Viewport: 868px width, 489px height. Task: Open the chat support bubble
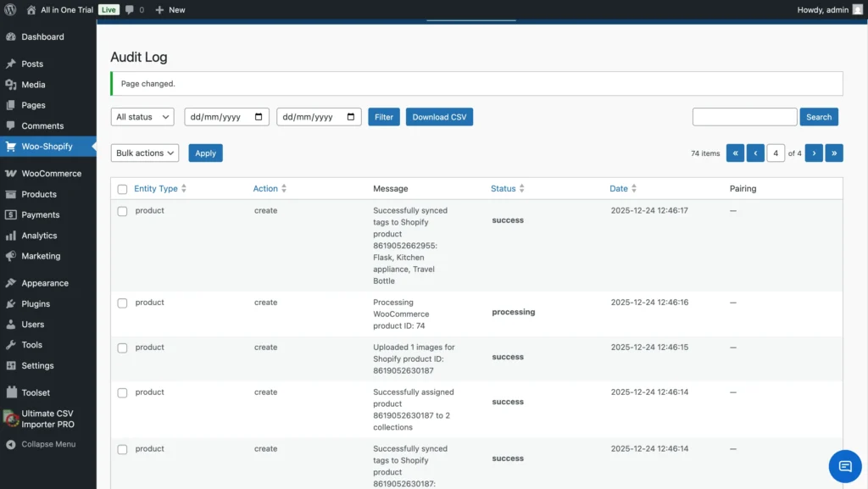pyautogui.click(x=844, y=465)
